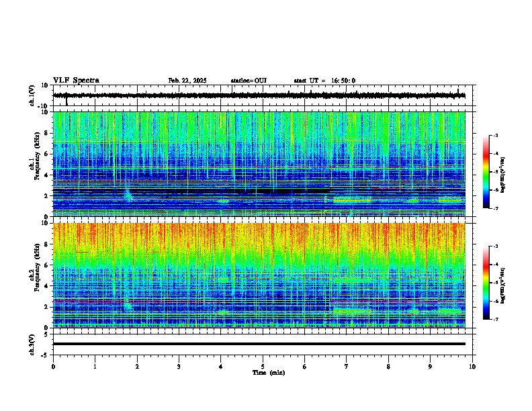Click the time axis tick label "7"
The height and width of the screenshot is (411, 532).
click(x=347, y=367)
